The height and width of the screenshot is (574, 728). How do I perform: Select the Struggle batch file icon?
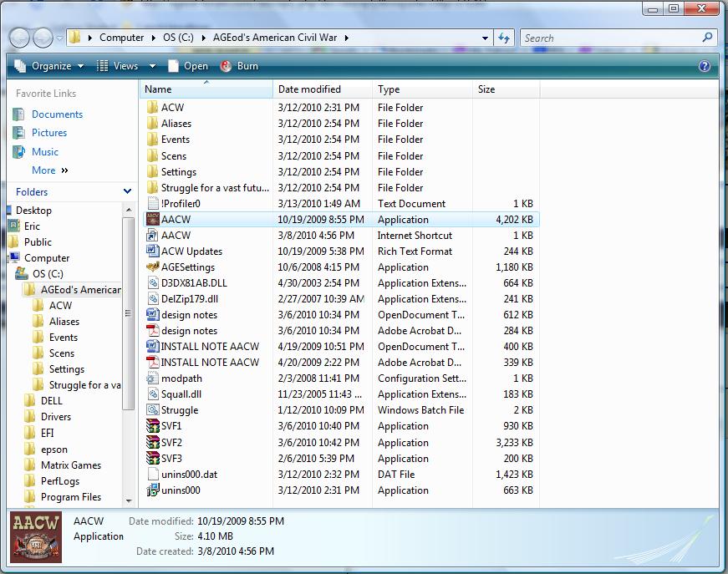(152, 410)
